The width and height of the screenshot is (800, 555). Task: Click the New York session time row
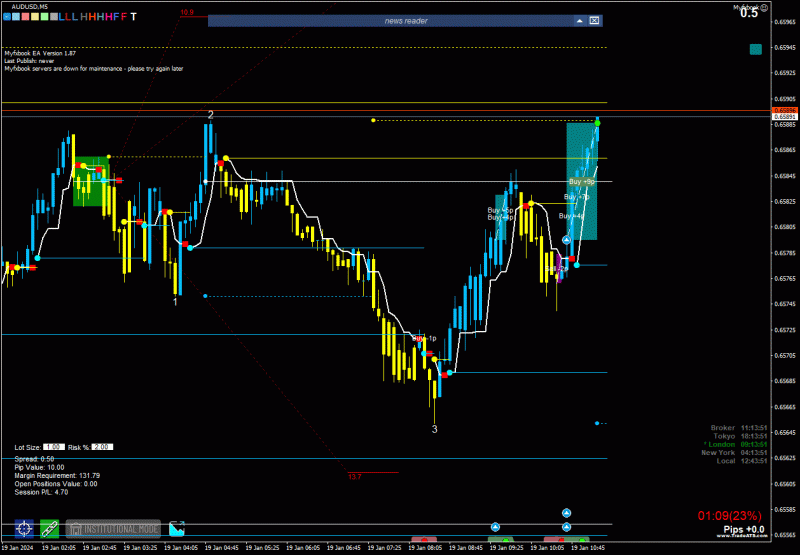[735, 452]
